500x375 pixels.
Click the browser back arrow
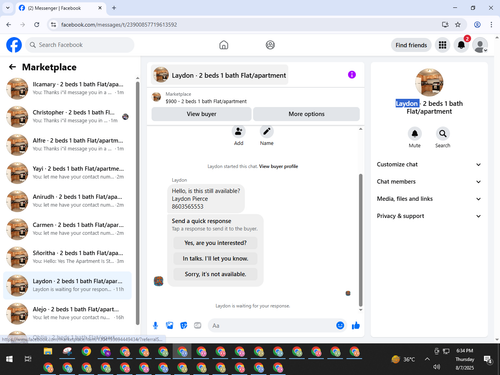(x=9, y=25)
